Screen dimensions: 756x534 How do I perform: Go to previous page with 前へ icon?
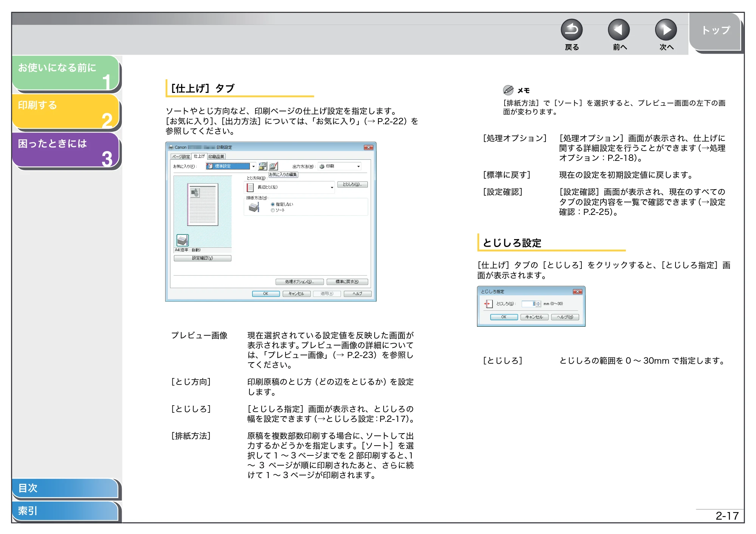tap(619, 30)
